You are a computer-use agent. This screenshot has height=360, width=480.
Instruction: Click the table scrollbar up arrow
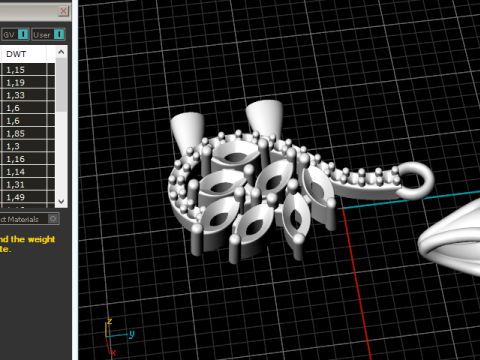61,52
